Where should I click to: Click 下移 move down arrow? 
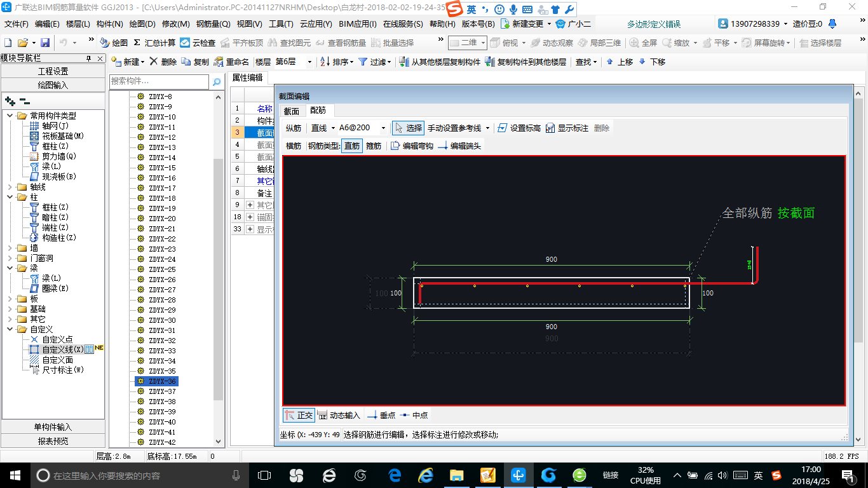pos(652,62)
